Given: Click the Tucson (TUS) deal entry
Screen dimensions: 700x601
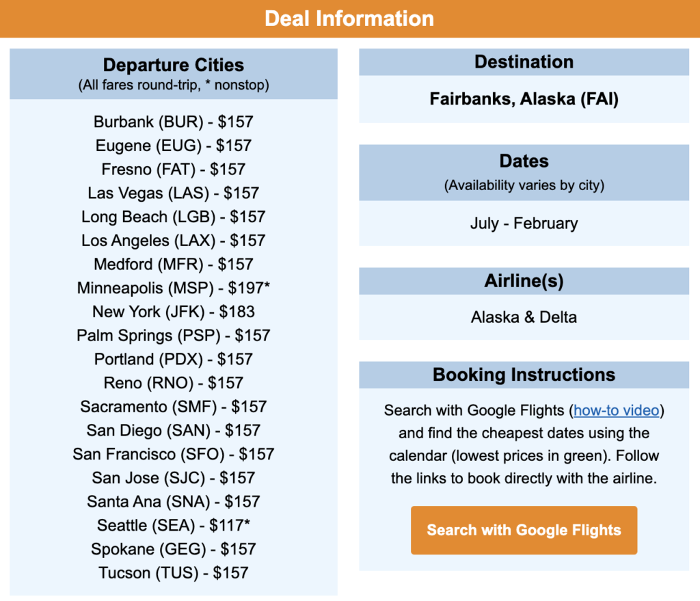Looking at the screenshot, I should click(173, 573).
